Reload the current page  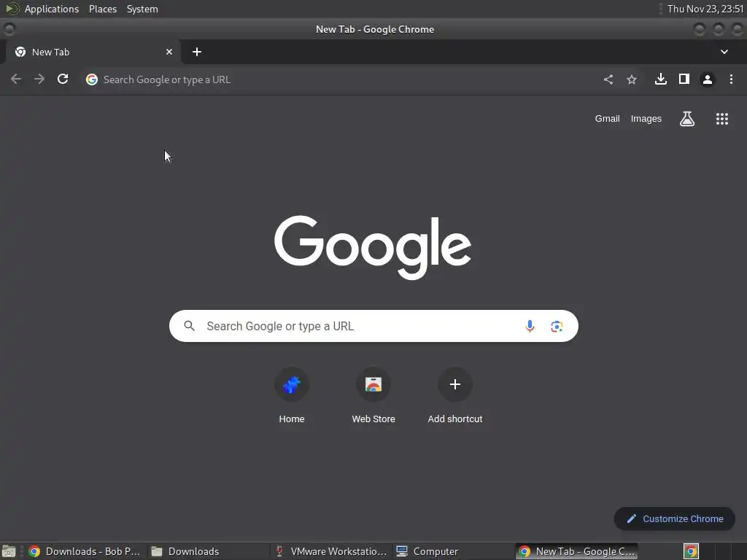[63, 79]
